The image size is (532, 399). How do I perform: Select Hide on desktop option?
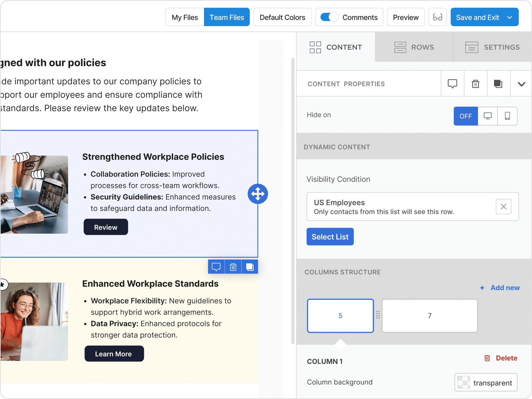point(487,116)
